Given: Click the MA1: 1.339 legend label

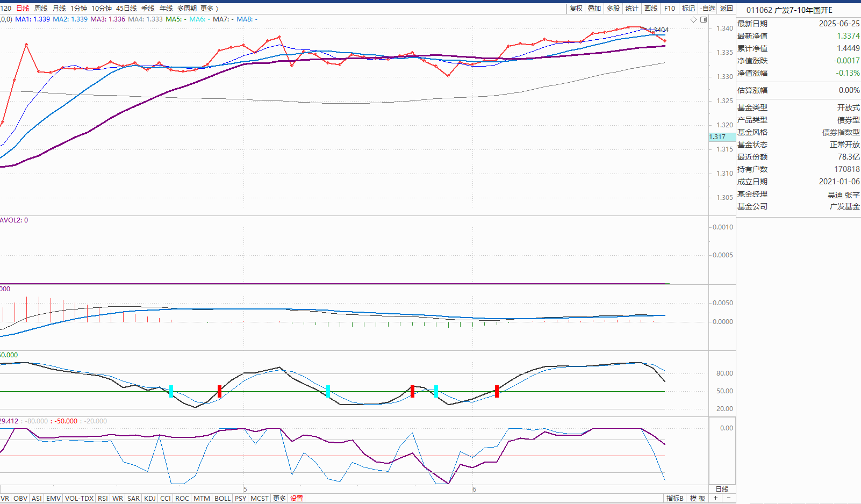Looking at the screenshot, I should (32, 19).
